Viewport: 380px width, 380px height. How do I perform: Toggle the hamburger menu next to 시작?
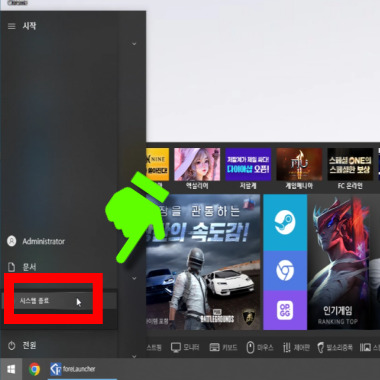[x=12, y=26]
